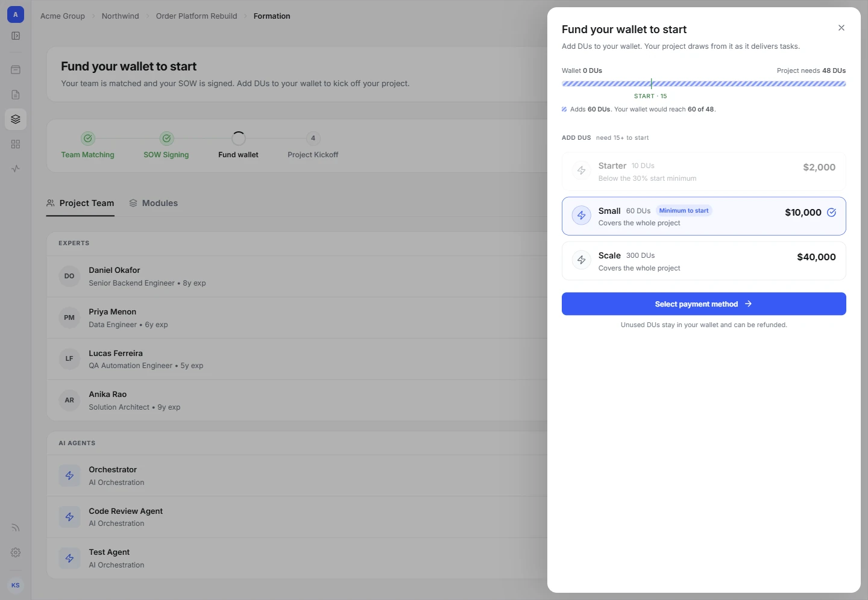
Task: Click the LF avatar of Lucas Ferreira
Action: [x=69, y=358]
